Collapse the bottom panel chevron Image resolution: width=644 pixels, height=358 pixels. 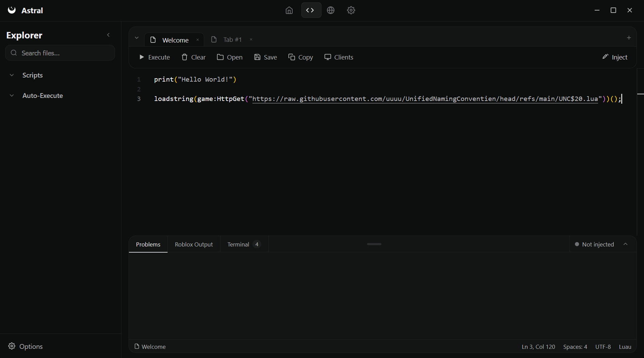(x=626, y=244)
